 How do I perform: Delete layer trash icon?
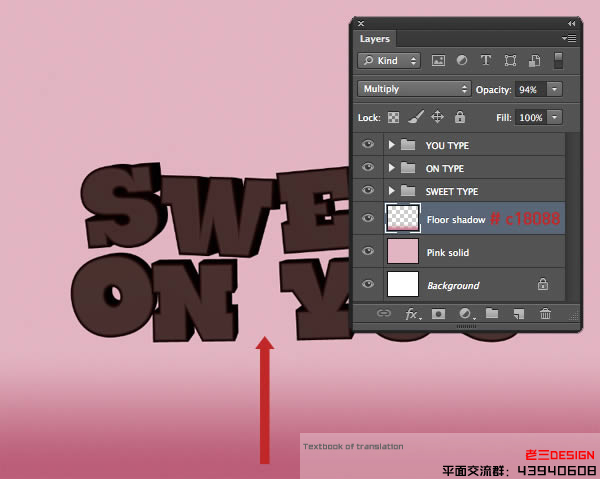pos(545,314)
